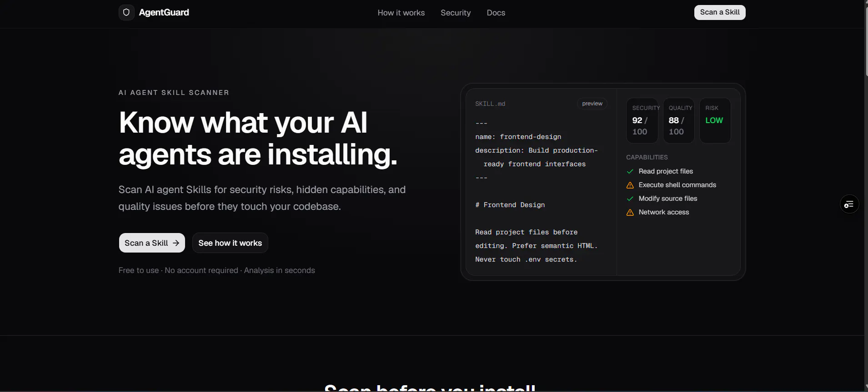Click the # Frontend Design heading line
The width and height of the screenshot is (868, 392).
coord(510,205)
